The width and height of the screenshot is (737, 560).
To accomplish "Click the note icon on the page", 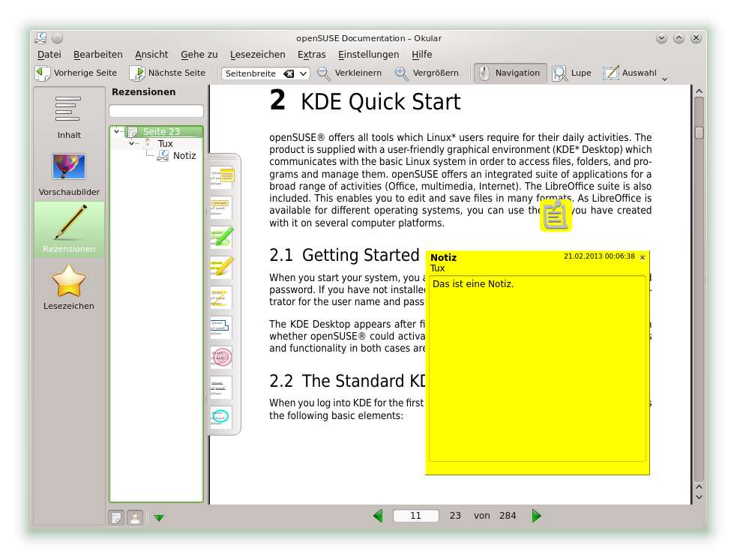I will coord(556,215).
